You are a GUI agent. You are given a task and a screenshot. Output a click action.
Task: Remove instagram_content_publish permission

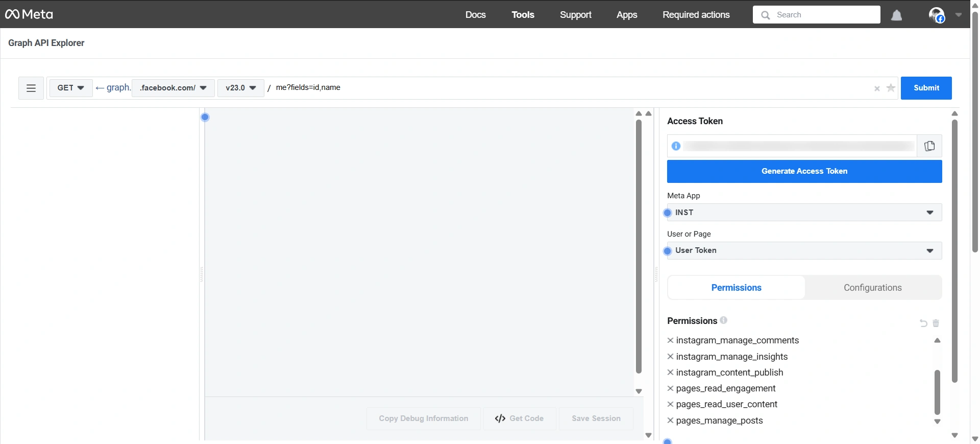[670, 372]
